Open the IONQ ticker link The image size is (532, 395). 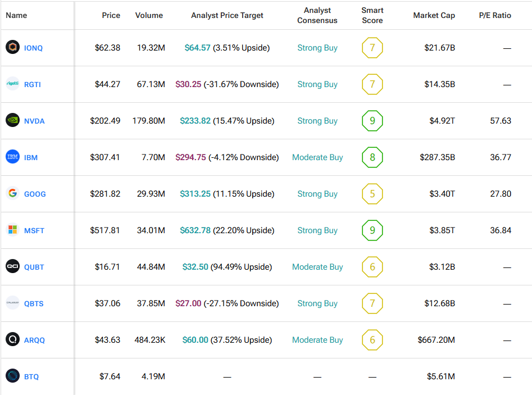[33, 48]
